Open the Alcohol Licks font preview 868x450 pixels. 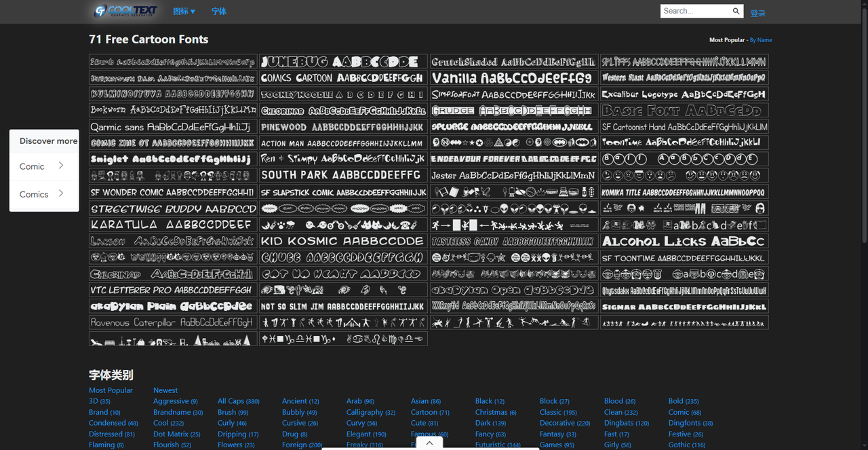pyautogui.click(x=684, y=241)
